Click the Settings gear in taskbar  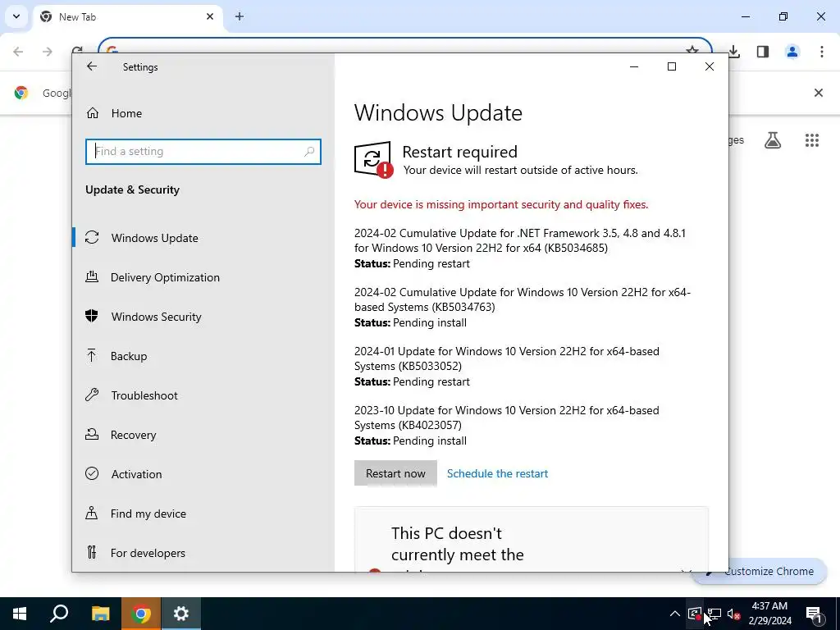tap(181, 614)
